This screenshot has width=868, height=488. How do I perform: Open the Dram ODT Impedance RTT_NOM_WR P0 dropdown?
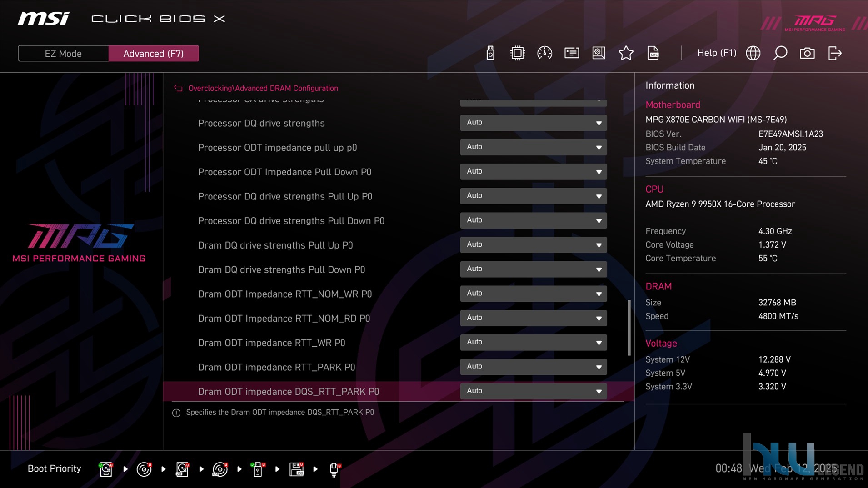coord(533,294)
